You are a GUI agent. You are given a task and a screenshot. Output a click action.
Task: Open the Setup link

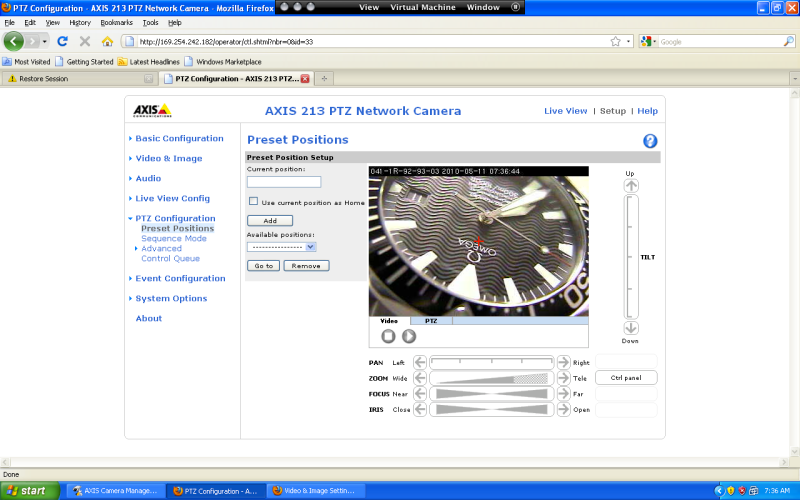click(x=612, y=111)
